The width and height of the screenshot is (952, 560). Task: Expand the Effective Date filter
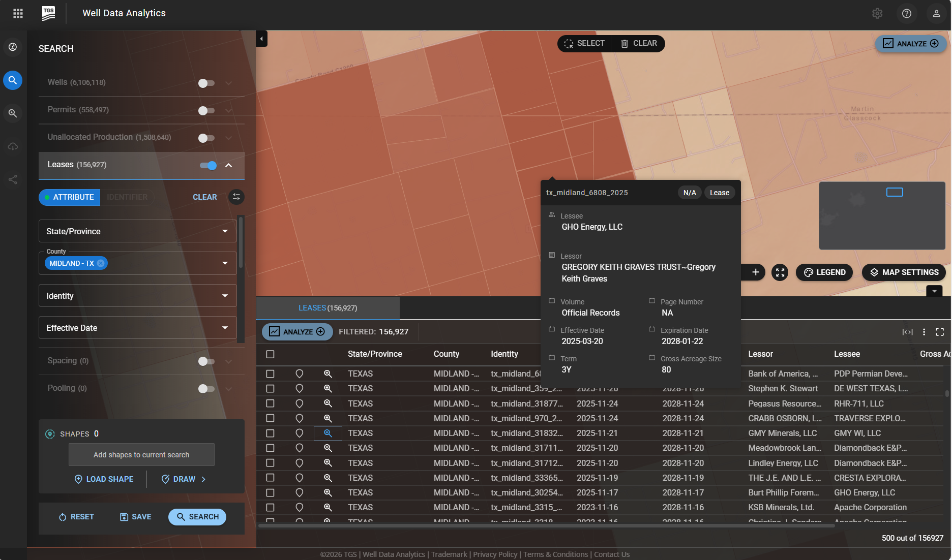pyautogui.click(x=137, y=328)
